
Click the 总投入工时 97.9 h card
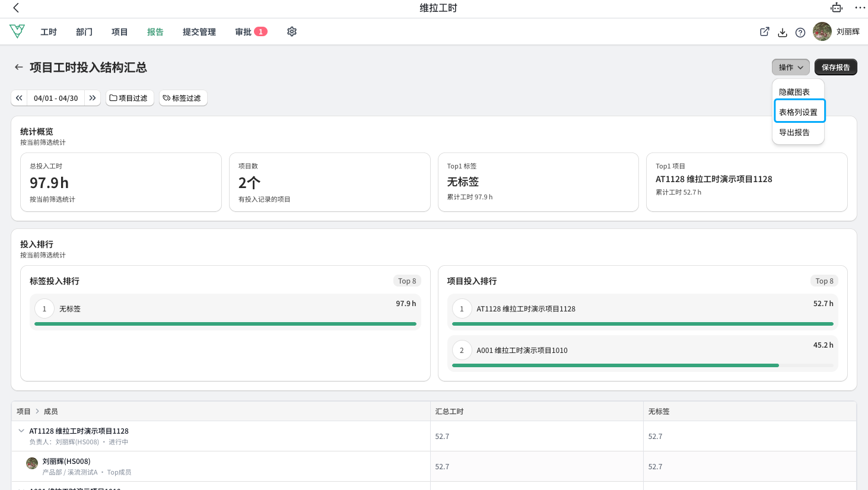(121, 182)
